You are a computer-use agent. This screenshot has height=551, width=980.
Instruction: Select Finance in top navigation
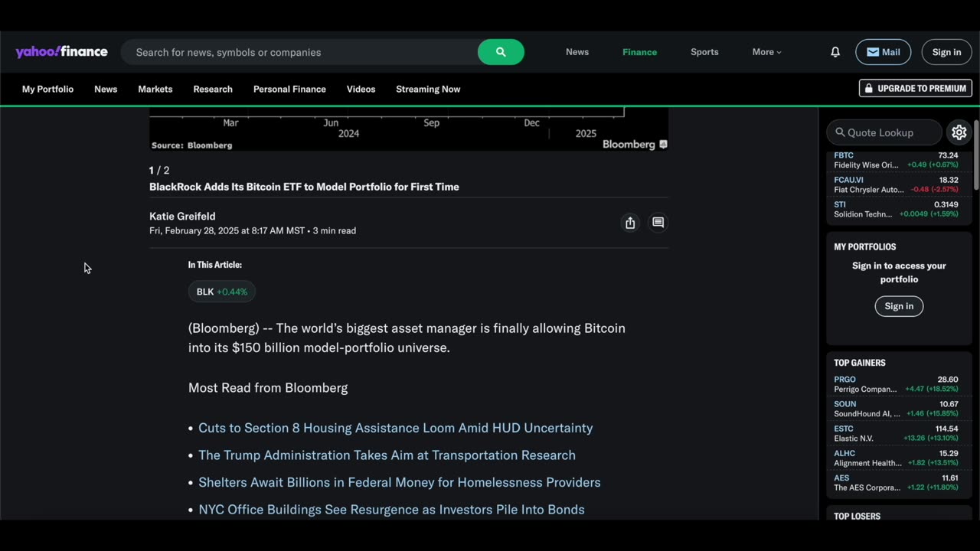click(x=639, y=52)
